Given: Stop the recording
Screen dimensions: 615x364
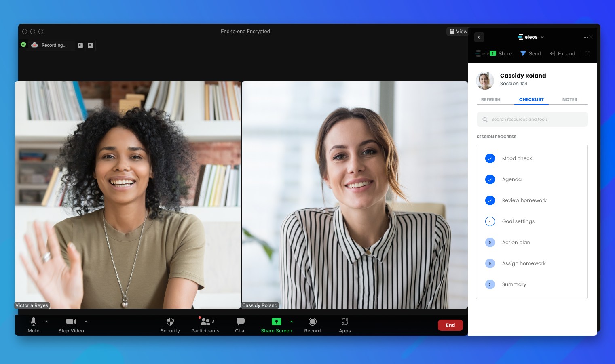Looking at the screenshot, I should [x=91, y=46].
